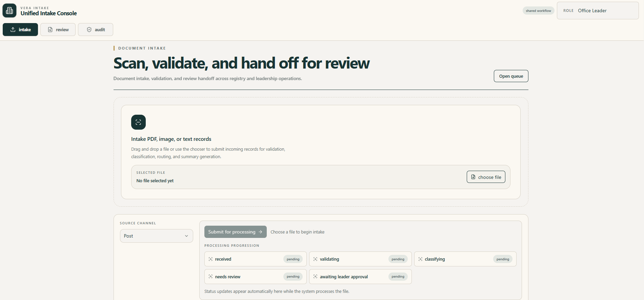Screen dimensions: 644x300
Task: Click the choose file button
Action: [486, 177]
